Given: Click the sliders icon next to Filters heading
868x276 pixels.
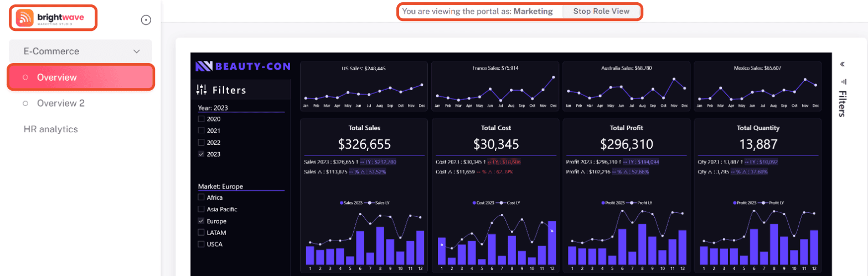Looking at the screenshot, I should [201, 90].
